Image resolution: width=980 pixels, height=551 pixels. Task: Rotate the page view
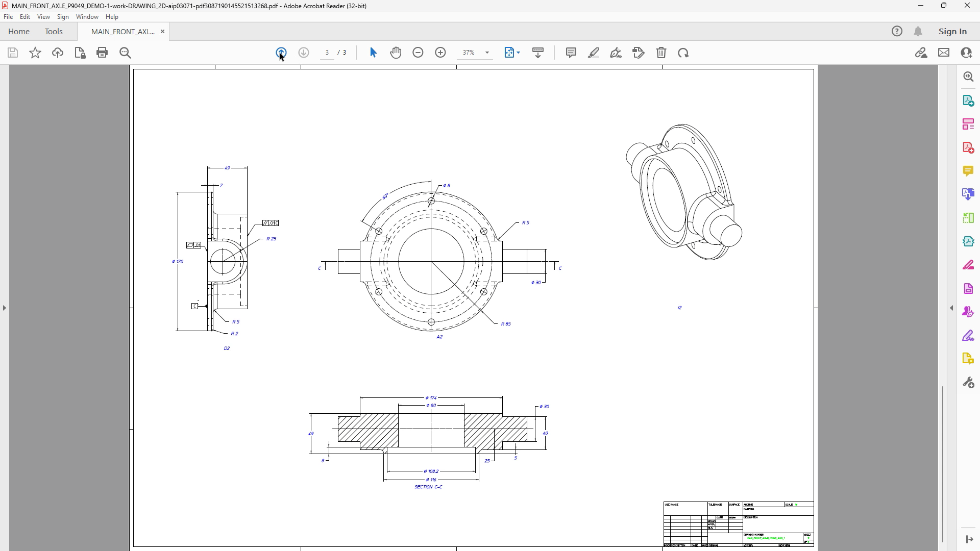tap(683, 53)
